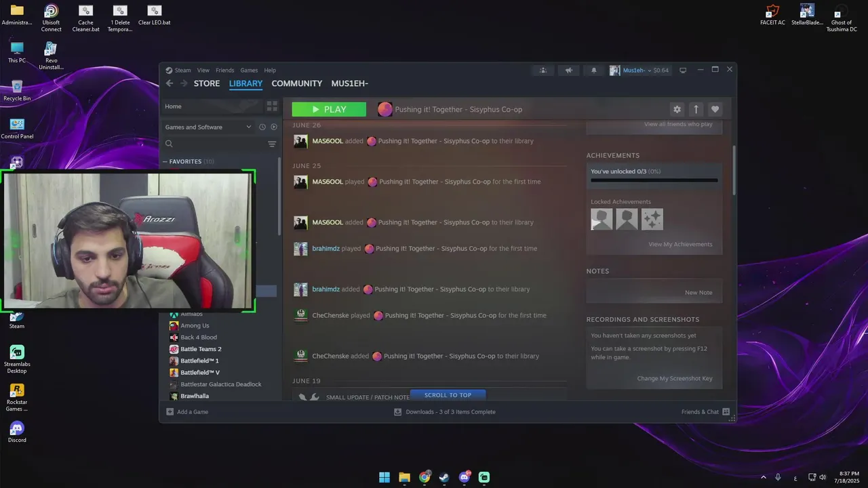Switch to Big Picture mode monitor icon
The height and width of the screenshot is (488, 868).
click(x=683, y=70)
